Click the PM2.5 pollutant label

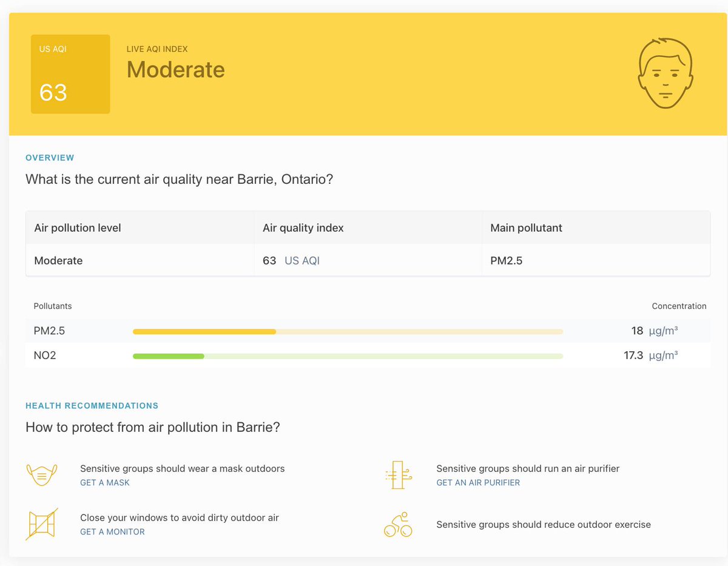coord(49,331)
